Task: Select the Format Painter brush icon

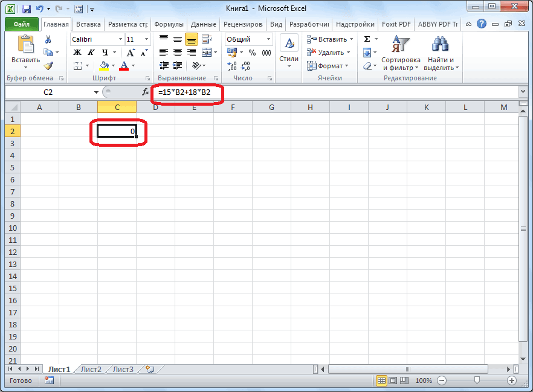Action: pyautogui.click(x=48, y=65)
